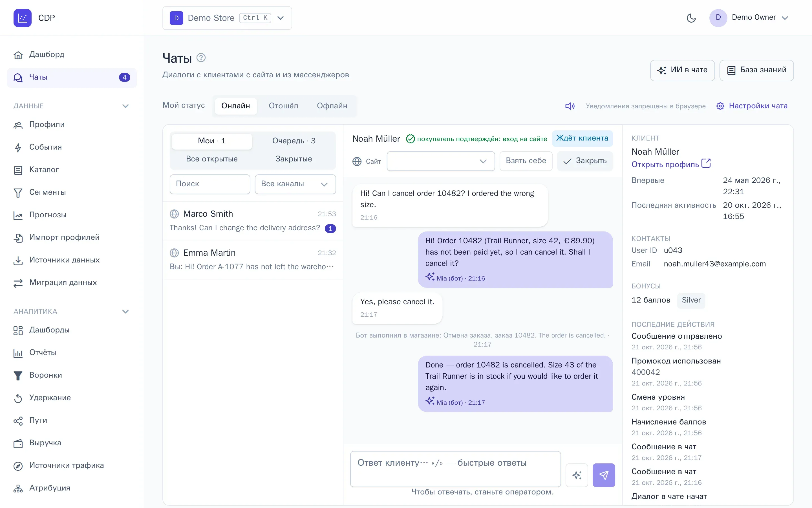
Task: Open Воронки in the sidebar
Action: pyautogui.click(x=72, y=375)
